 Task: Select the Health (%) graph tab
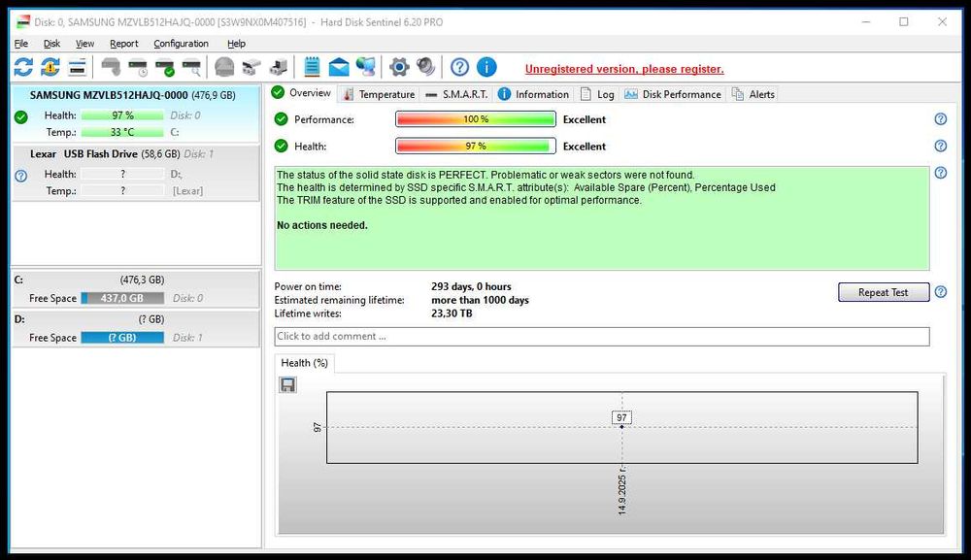click(304, 363)
